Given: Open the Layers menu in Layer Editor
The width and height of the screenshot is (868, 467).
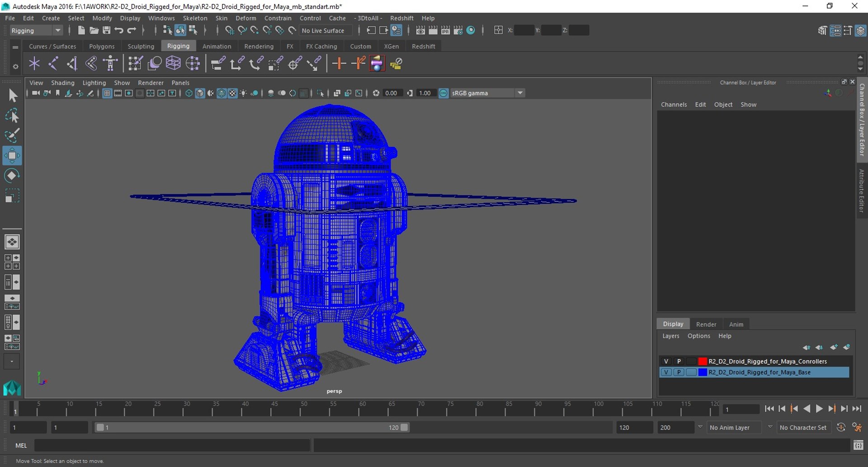Looking at the screenshot, I should [x=670, y=336].
